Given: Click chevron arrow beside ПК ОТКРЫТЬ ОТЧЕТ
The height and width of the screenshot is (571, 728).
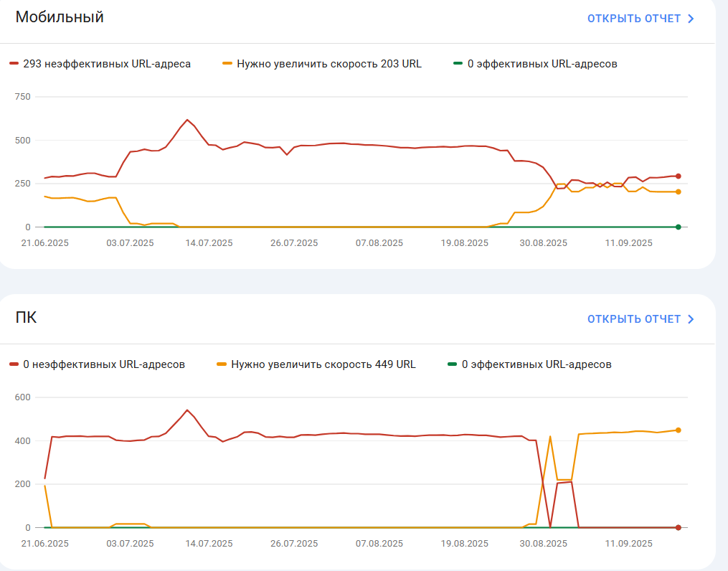Looking at the screenshot, I should tap(691, 319).
